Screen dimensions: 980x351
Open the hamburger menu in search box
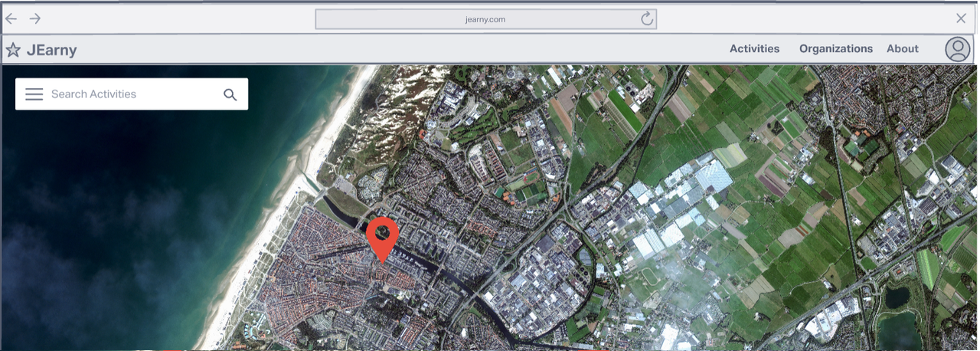click(x=34, y=94)
